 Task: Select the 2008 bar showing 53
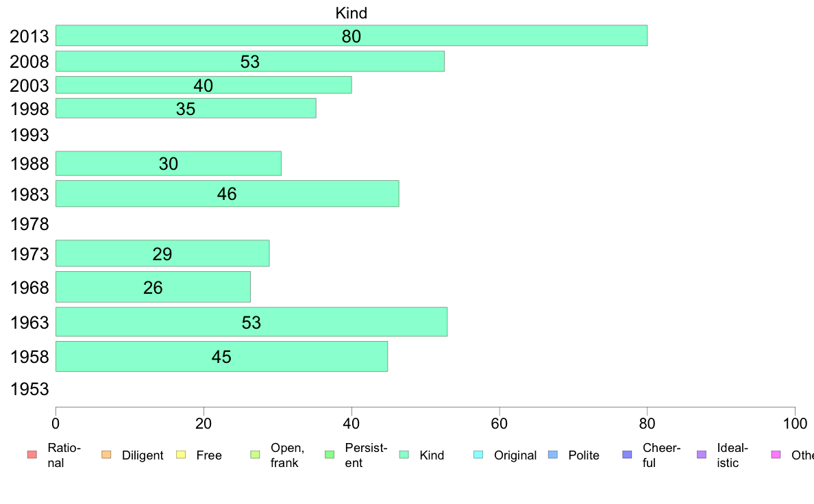pyautogui.click(x=249, y=61)
